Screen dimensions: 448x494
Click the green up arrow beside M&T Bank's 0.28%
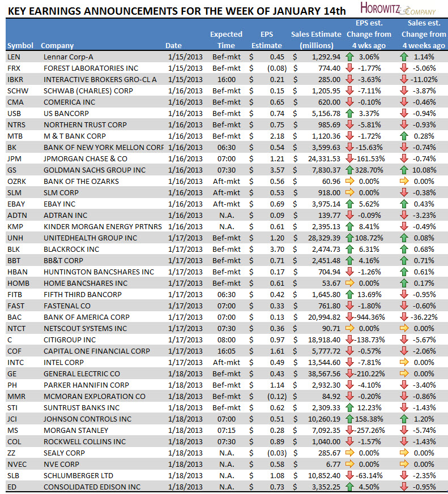pyautogui.click(x=404, y=136)
